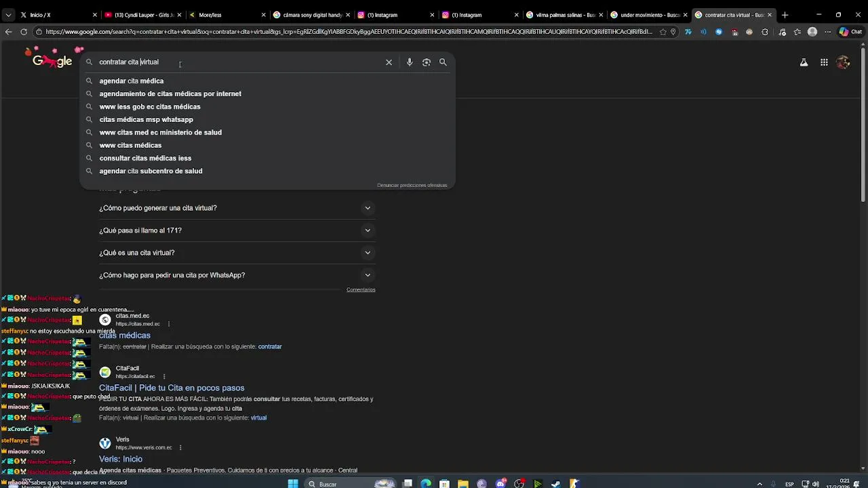Go back to previous page
868x488 pixels.
pos(8,32)
